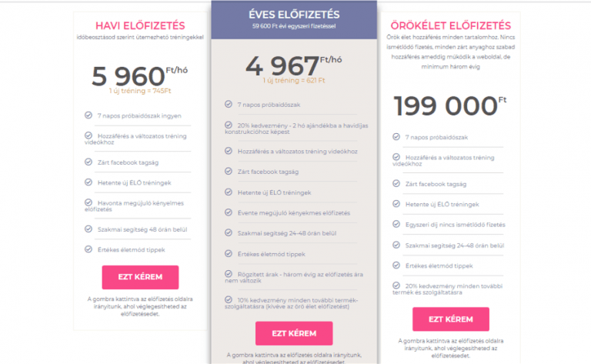Select the ÖRÖKÉLET ELŐFIZETÉS heading
This screenshot has height=364, width=591.
tap(451, 25)
